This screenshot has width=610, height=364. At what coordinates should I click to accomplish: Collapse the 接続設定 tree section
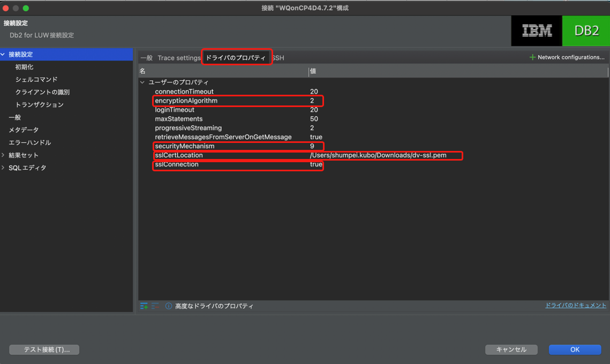pyautogui.click(x=3, y=55)
